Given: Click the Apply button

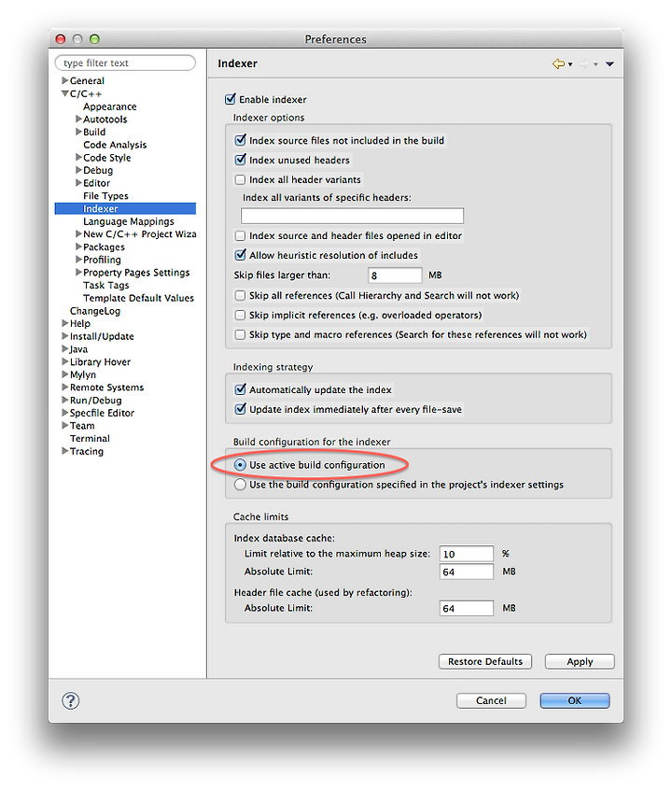Looking at the screenshot, I should pos(580,661).
